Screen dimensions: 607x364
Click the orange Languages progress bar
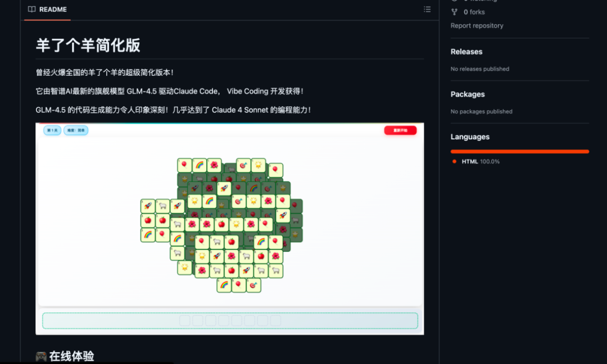tap(519, 152)
